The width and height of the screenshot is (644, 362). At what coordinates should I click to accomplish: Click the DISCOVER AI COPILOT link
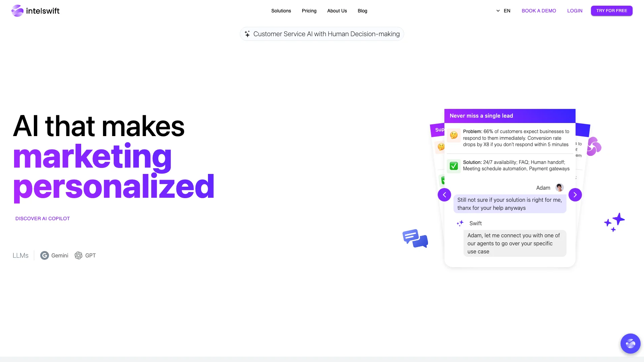pyautogui.click(x=43, y=218)
